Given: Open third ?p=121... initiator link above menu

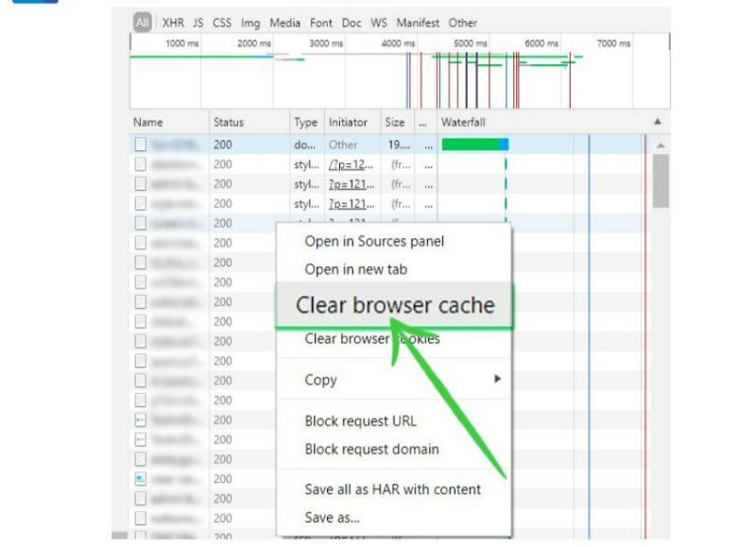Looking at the screenshot, I should pos(351,204).
